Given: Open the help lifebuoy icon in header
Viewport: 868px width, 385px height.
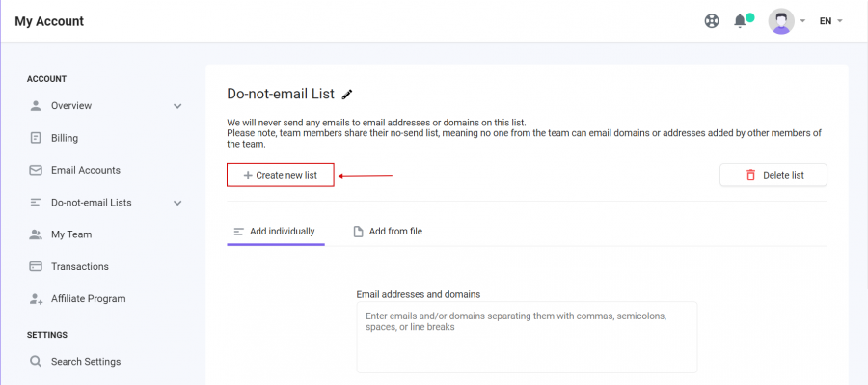Looking at the screenshot, I should click(x=712, y=21).
